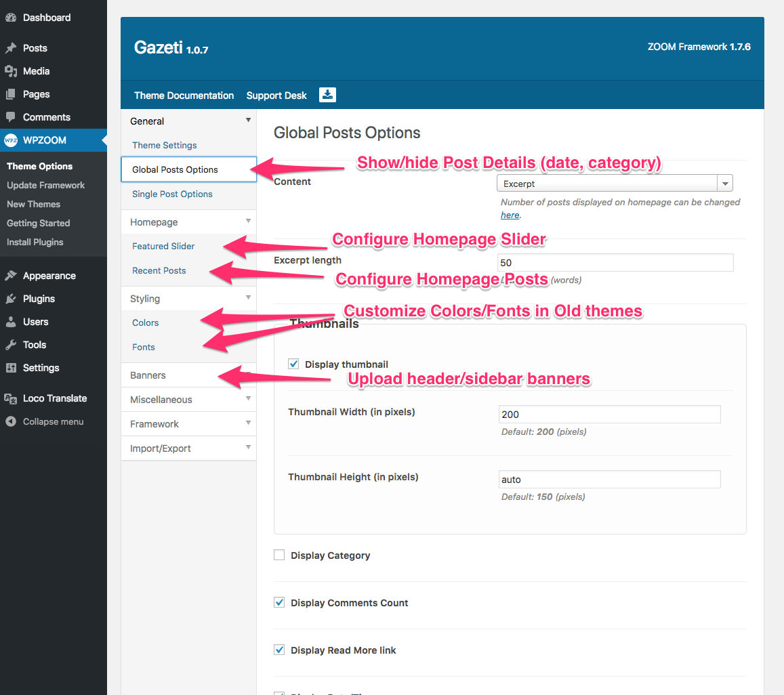Click the Collapse menu arrow icon

coord(11,421)
